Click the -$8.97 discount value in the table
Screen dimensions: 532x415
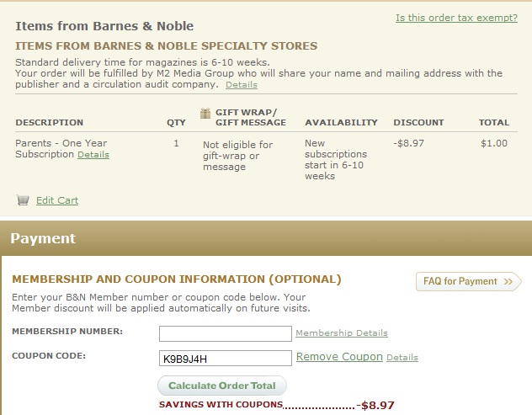coord(409,143)
